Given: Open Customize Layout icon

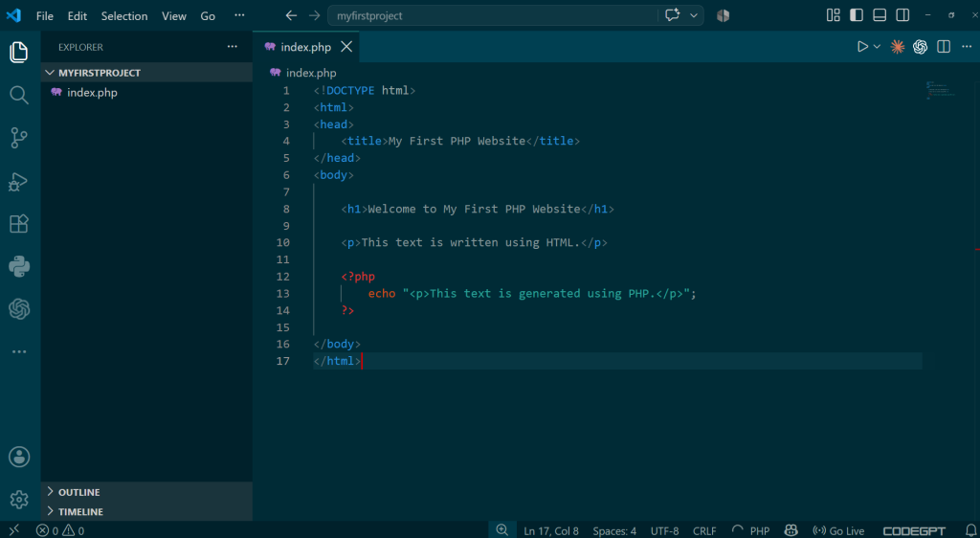Looking at the screenshot, I should (834, 15).
